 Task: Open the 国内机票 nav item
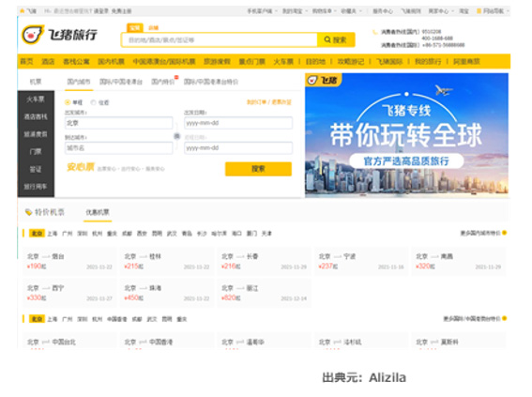(x=111, y=61)
